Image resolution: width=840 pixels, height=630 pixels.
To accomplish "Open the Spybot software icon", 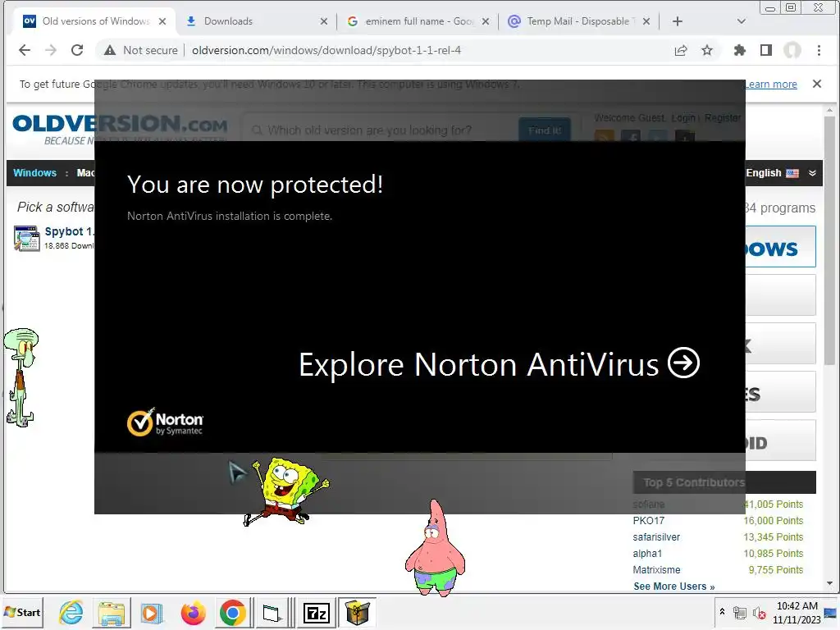I will [x=27, y=239].
